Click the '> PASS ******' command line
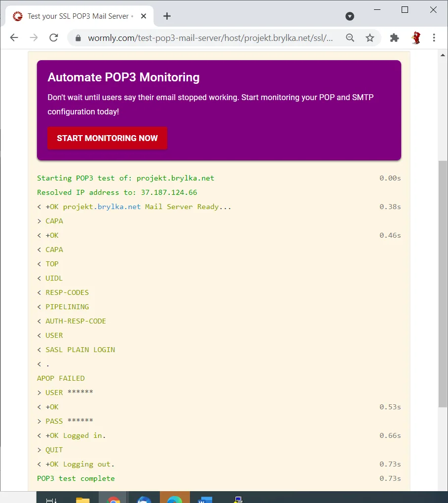Viewport: 448px width, 503px height. (x=65, y=421)
